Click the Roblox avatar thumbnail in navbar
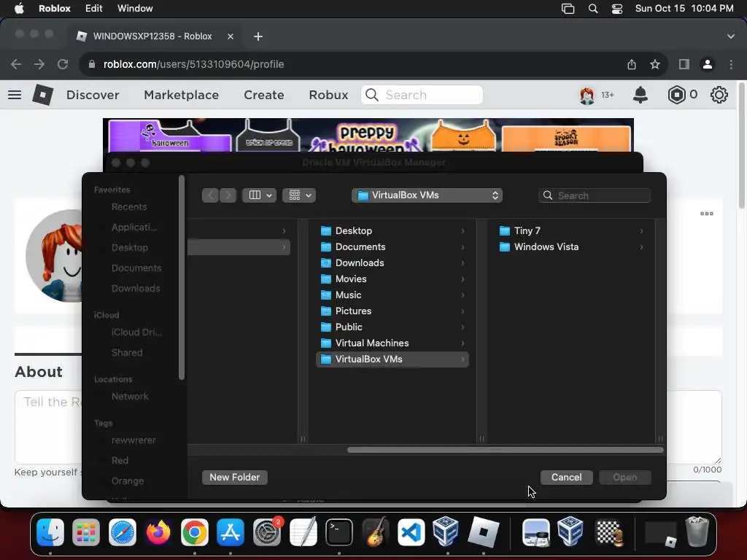The image size is (747, 560). 587,96
